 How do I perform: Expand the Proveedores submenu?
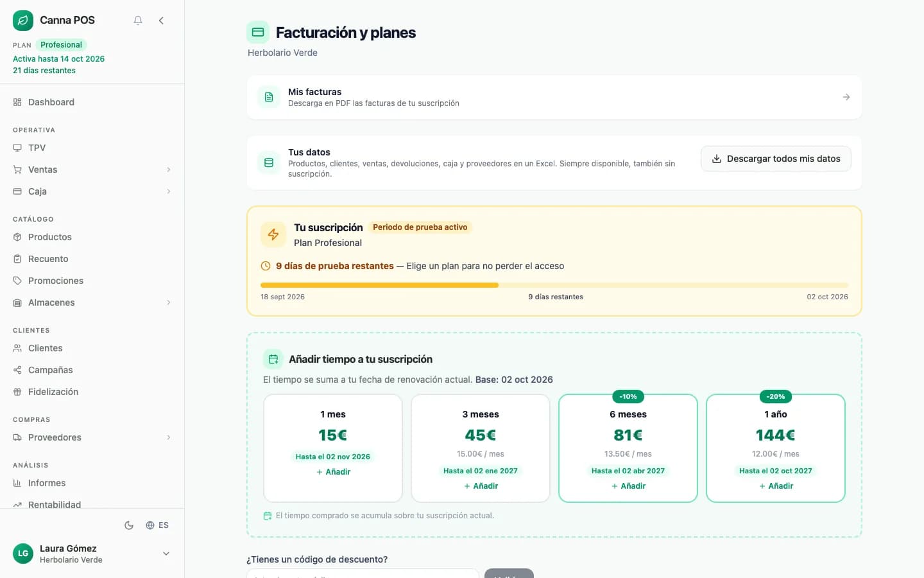point(169,437)
